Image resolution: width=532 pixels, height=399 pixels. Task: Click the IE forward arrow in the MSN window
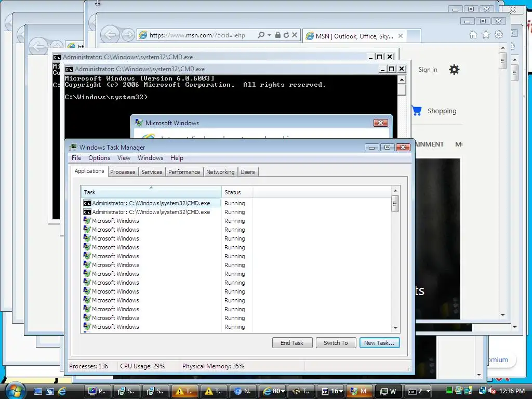(128, 35)
